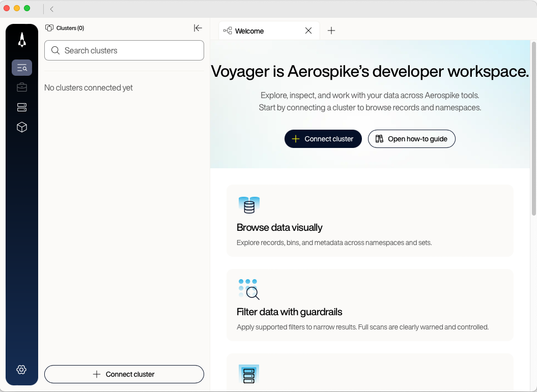Open the cube package sidebar icon

click(x=22, y=127)
